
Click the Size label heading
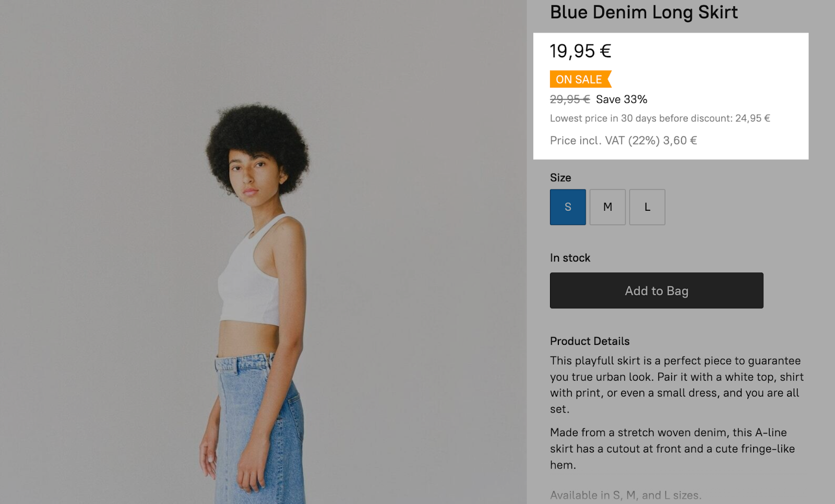[560, 178]
